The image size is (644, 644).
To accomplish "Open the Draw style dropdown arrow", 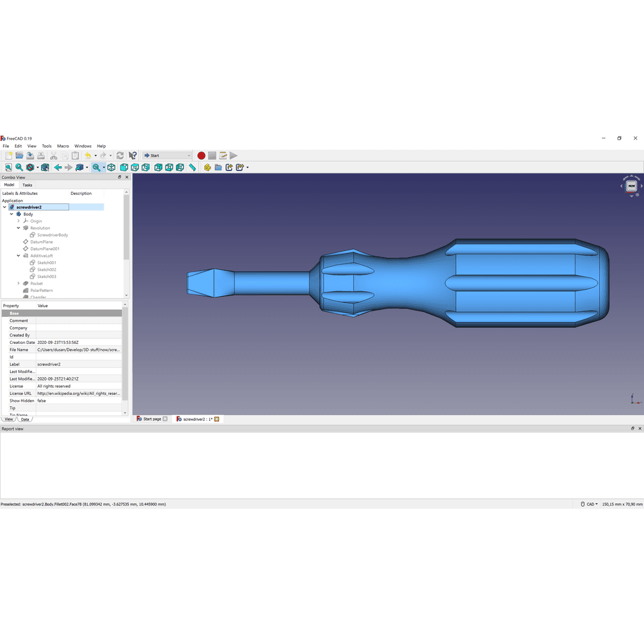I will (38, 167).
